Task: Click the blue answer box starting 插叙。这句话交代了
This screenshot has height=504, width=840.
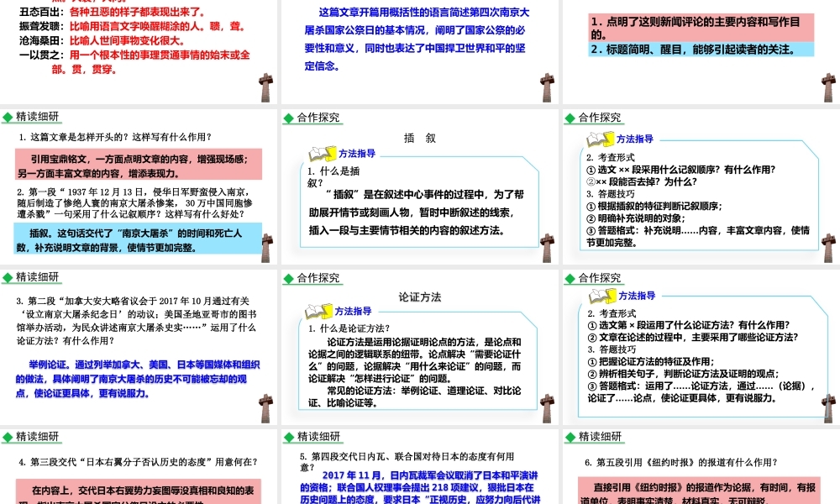Action: pyautogui.click(x=139, y=239)
